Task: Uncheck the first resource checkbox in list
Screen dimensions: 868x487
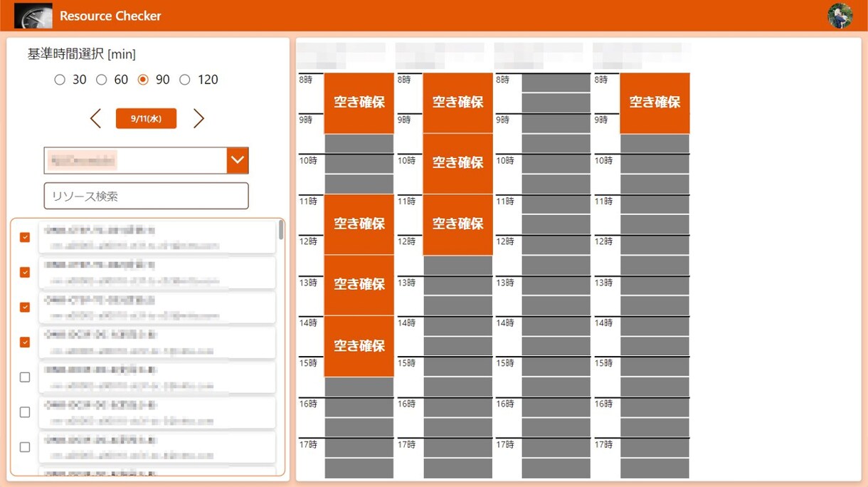Action: [x=25, y=237]
